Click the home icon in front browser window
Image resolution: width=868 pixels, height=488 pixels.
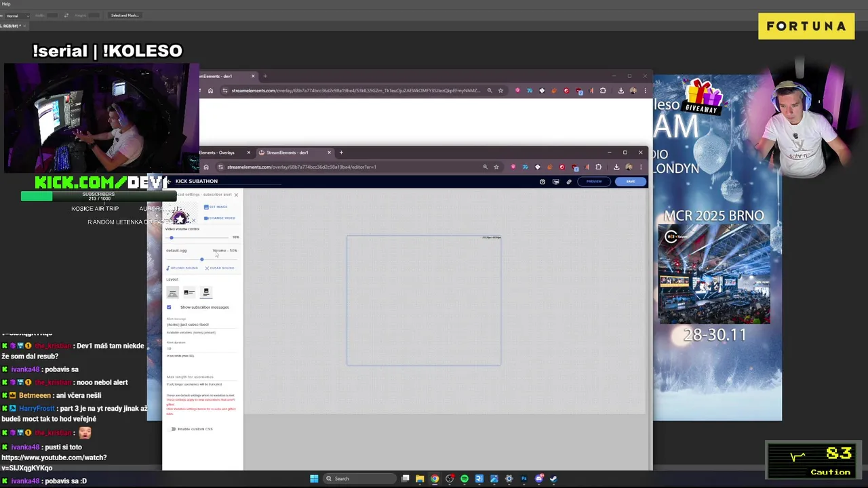coord(206,167)
